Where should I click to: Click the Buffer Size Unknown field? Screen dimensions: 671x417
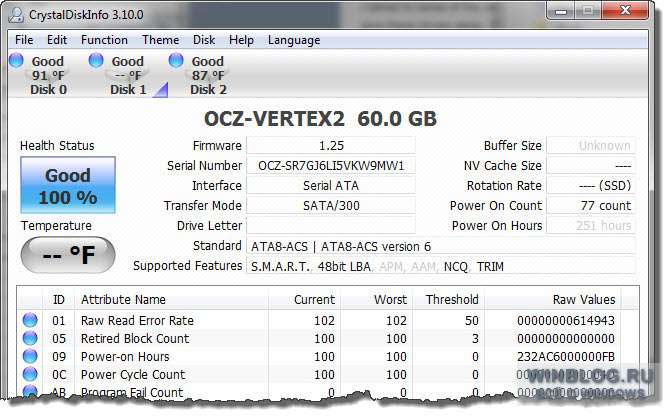[591, 146]
